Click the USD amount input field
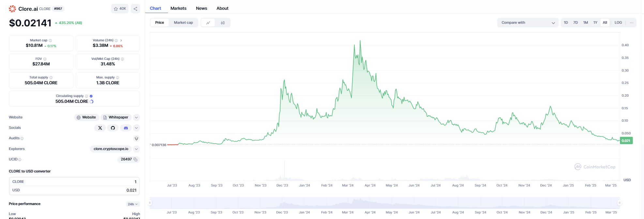This screenshot has width=644, height=219. tap(74, 190)
